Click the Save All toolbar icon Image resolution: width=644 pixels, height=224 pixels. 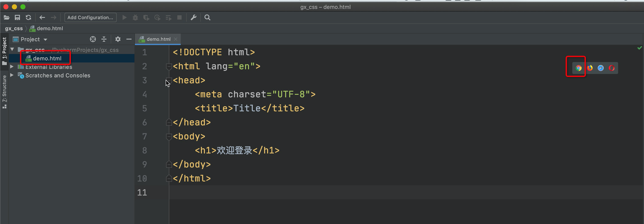[x=17, y=18]
